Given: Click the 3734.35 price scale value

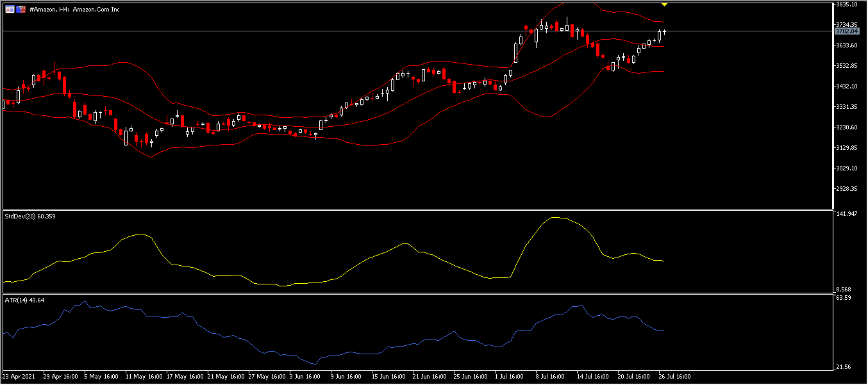Looking at the screenshot, I should [847, 24].
